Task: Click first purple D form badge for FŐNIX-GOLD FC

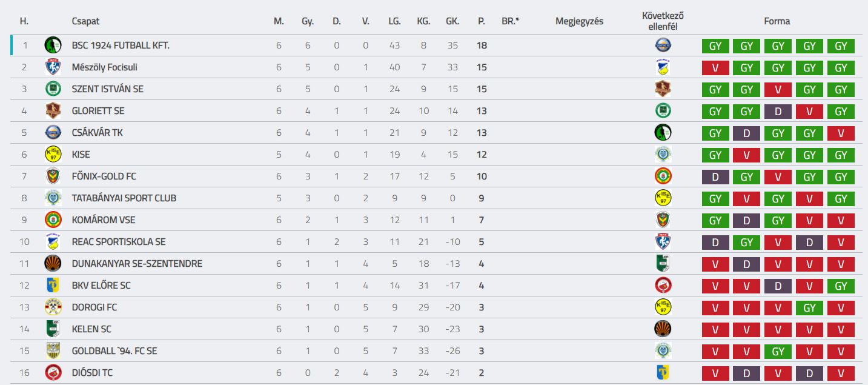Action: 715,177
